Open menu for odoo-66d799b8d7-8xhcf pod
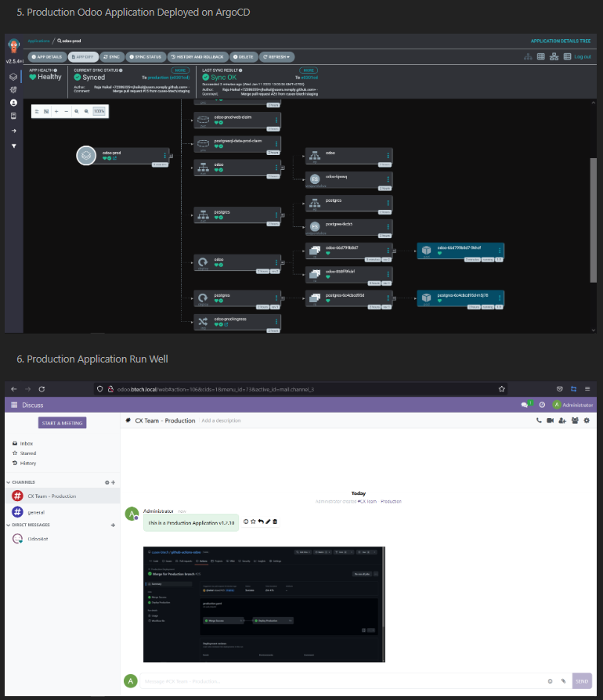The width and height of the screenshot is (603, 700). click(x=500, y=251)
